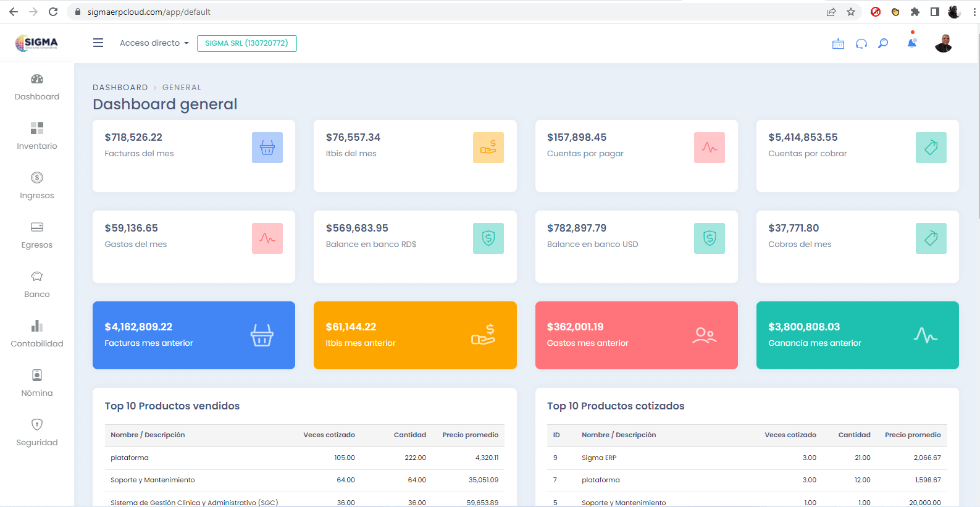Open Chrome three-dot menu

click(974, 12)
